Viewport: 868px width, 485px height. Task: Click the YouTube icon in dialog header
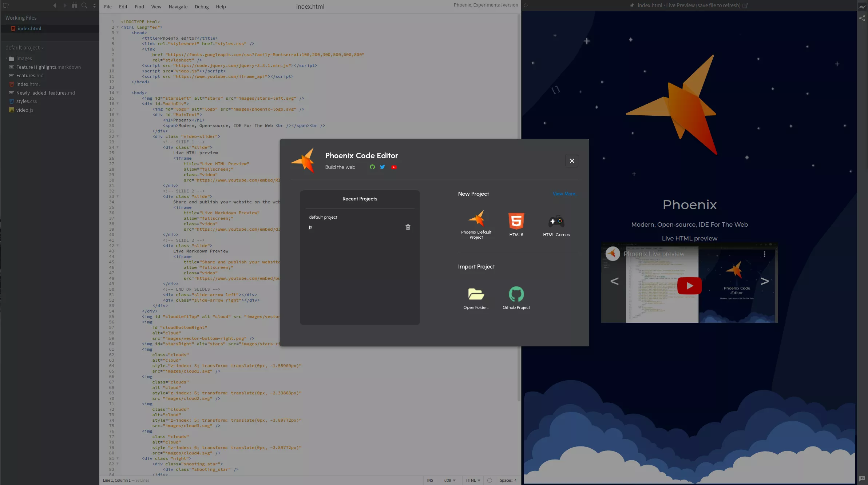point(394,167)
